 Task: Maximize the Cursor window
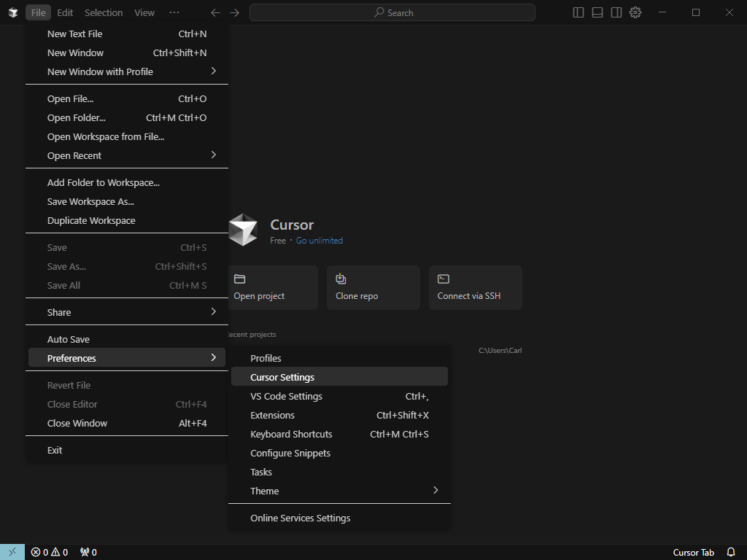(x=696, y=13)
